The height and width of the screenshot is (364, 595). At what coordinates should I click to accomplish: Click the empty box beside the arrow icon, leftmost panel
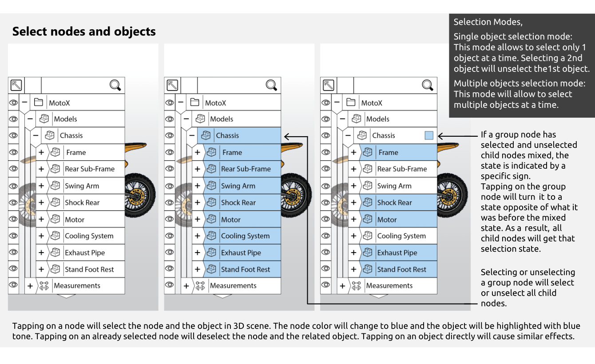pyautogui.click(x=32, y=85)
